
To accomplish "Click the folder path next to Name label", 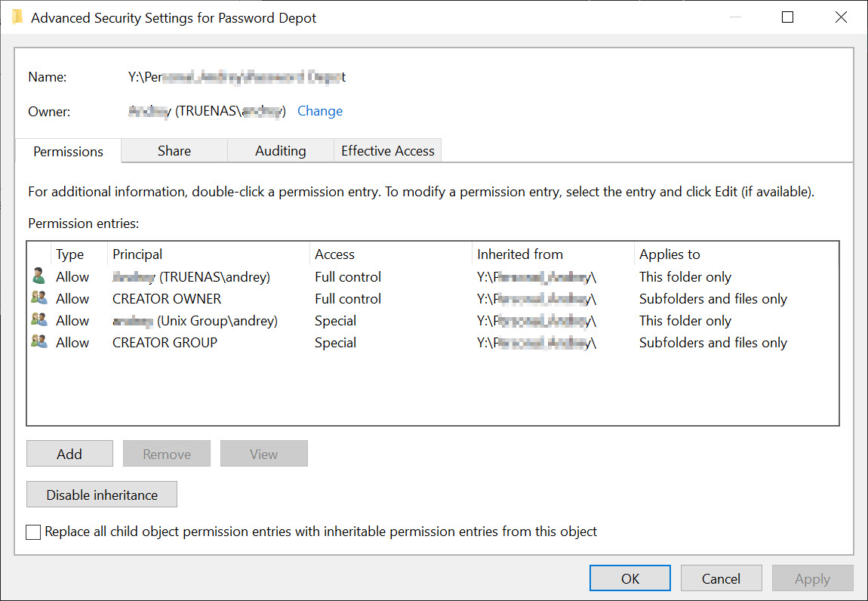I will pos(236,76).
